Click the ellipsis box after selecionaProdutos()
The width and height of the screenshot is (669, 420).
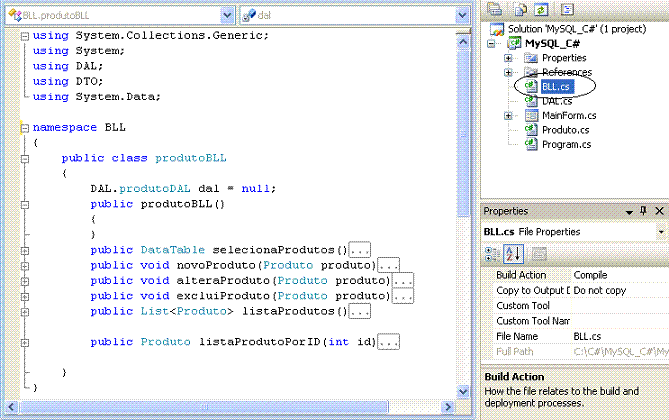click(x=360, y=250)
